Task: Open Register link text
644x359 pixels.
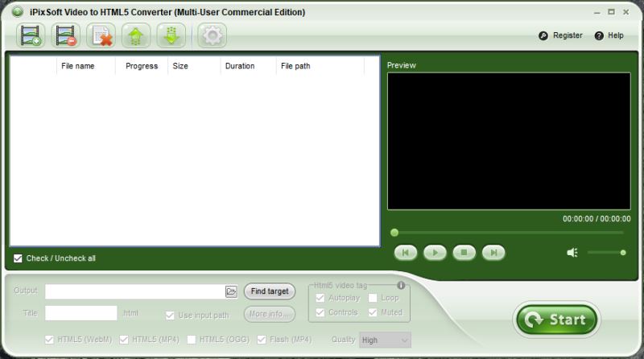Action: point(568,35)
